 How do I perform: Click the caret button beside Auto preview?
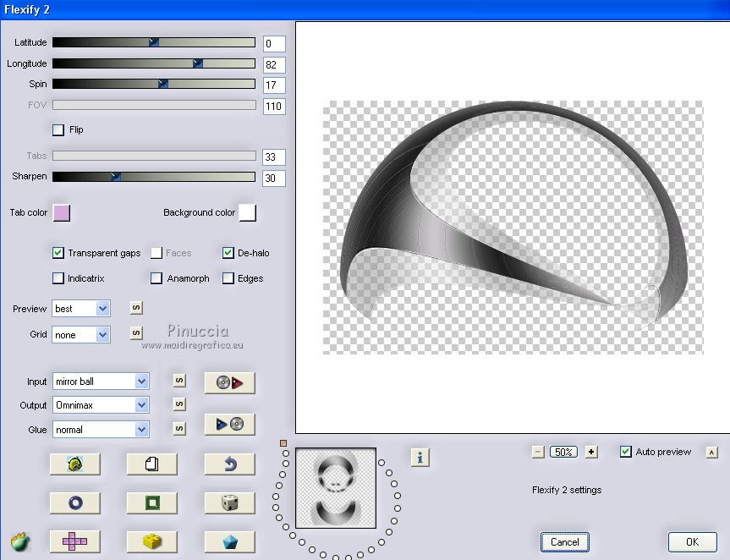point(711,453)
